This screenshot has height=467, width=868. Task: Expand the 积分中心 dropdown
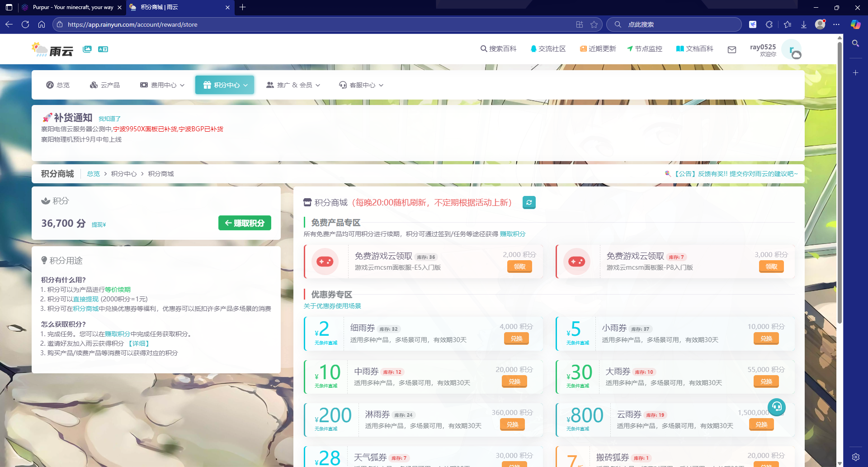[225, 85]
